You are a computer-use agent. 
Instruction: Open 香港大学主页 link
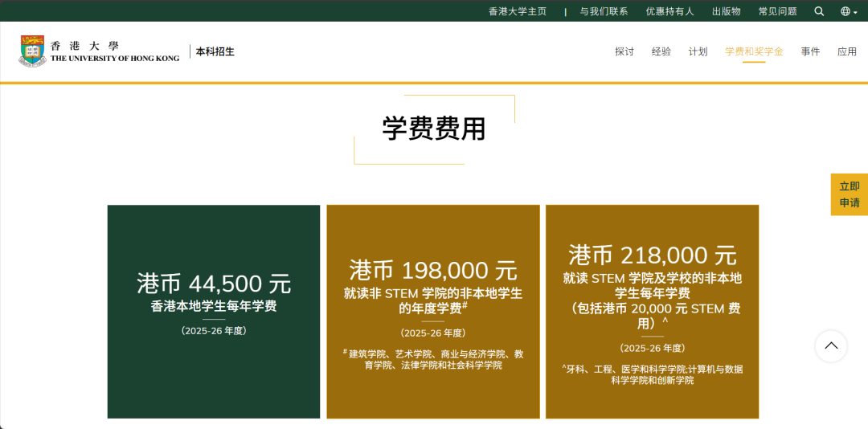(517, 11)
